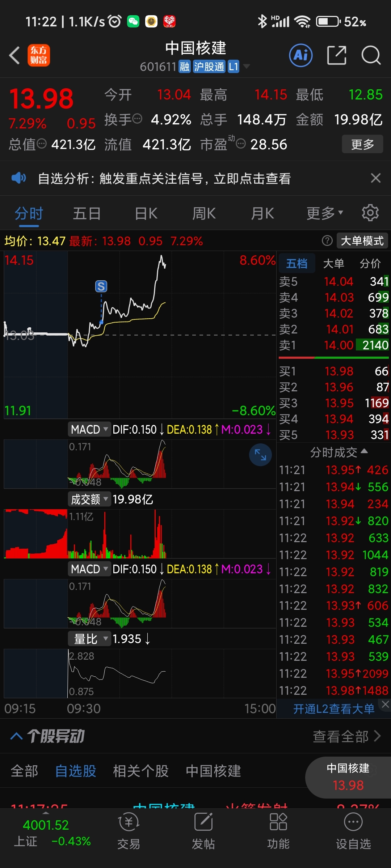The image size is (391, 868).
Task: Tap the 买3 13.95 order row
Action: 334,403
